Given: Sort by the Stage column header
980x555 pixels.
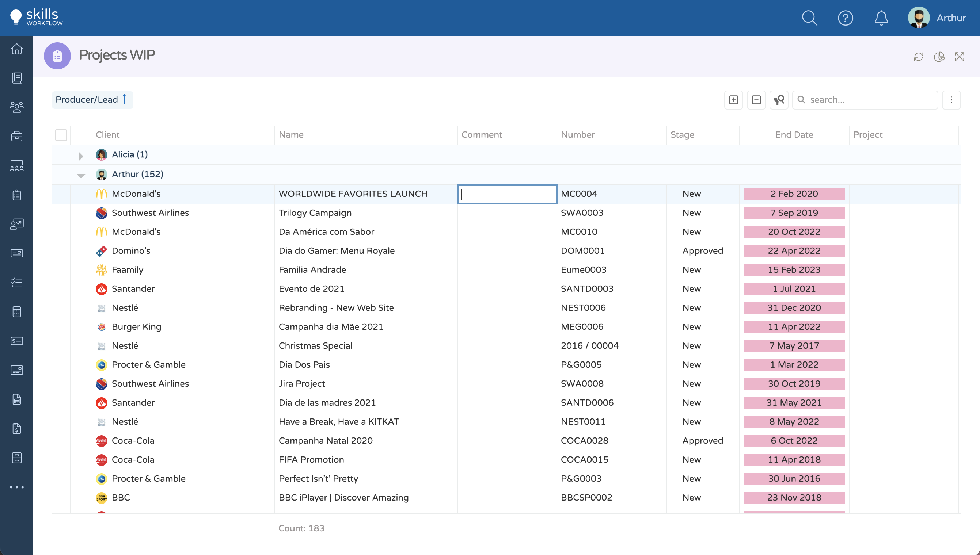Looking at the screenshot, I should tap(682, 135).
